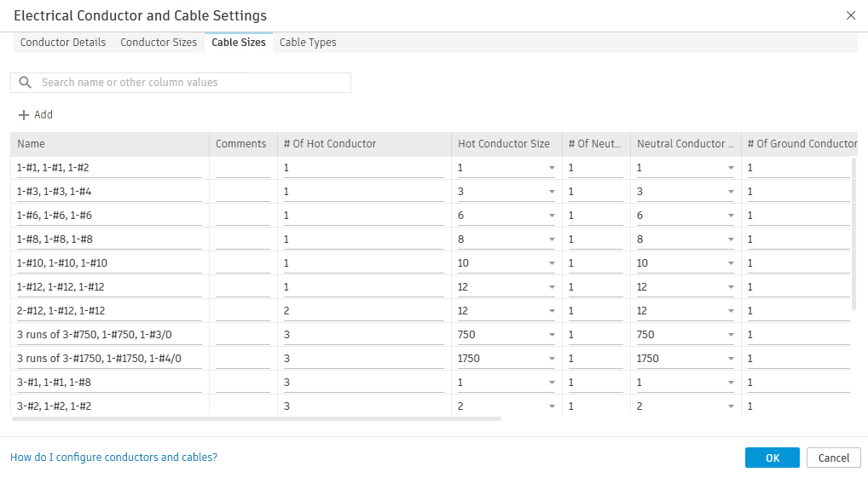This screenshot has height=478, width=868.
Task: Click the search magnifier icon
Action: [26, 83]
